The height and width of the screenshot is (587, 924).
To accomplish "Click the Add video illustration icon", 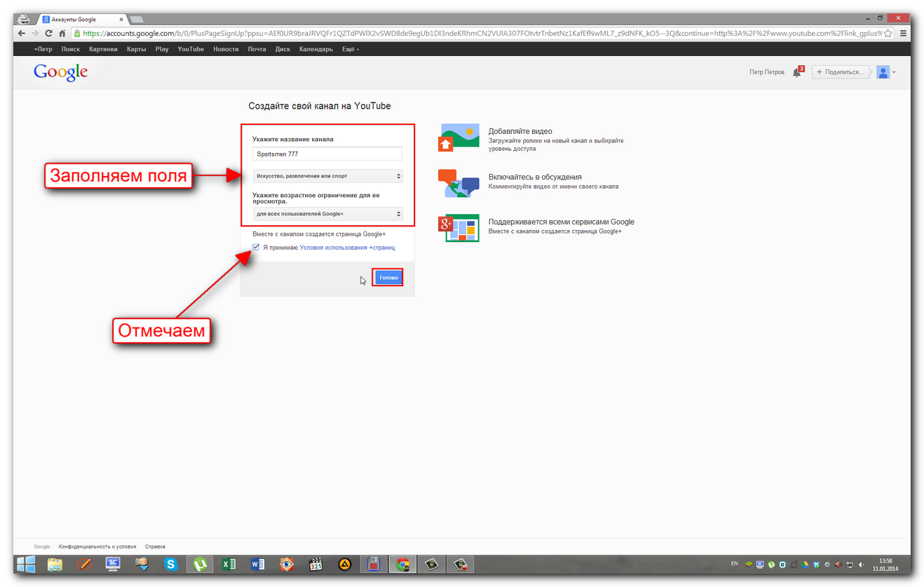I will click(459, 137).
